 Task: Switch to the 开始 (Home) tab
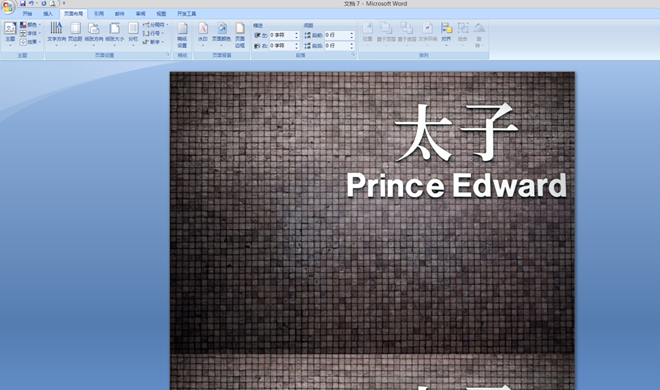28,14
